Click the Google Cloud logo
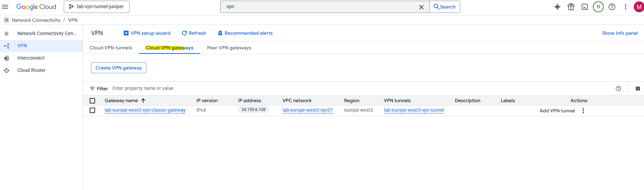 (36, 7)
